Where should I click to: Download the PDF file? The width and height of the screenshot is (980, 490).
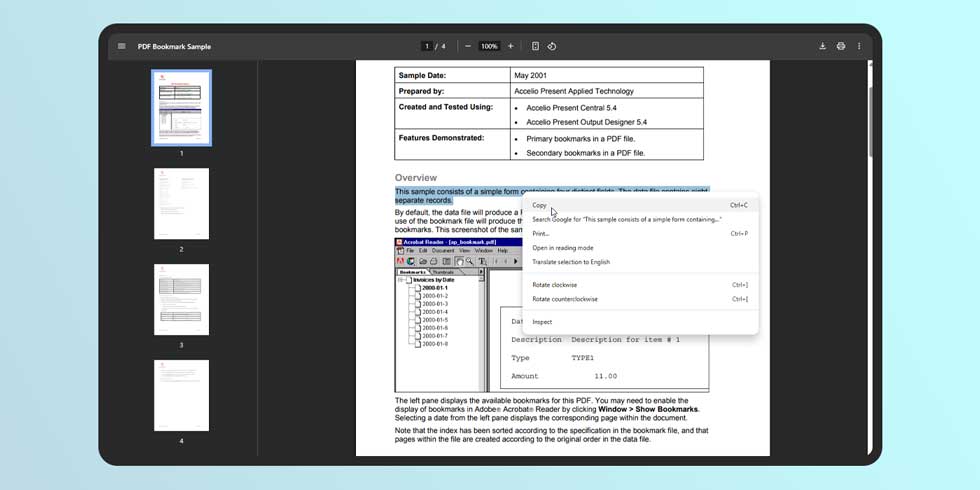point(822,46)
